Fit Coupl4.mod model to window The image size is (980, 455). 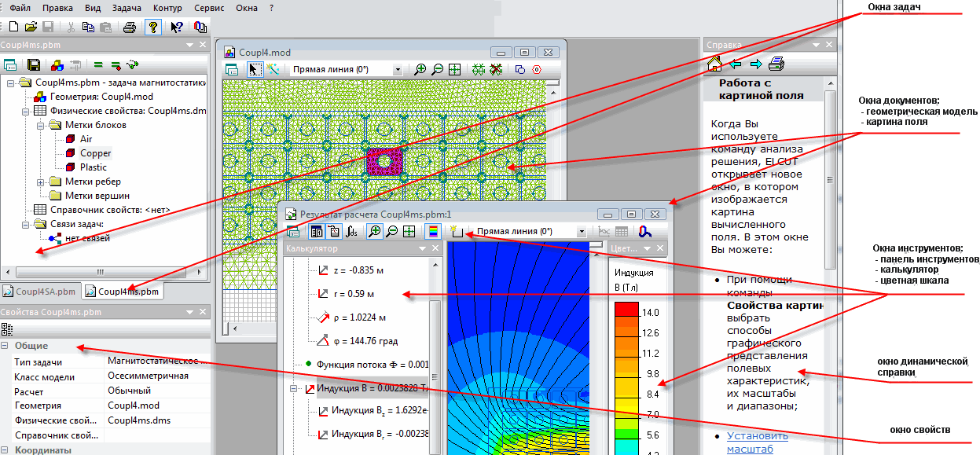454,69
